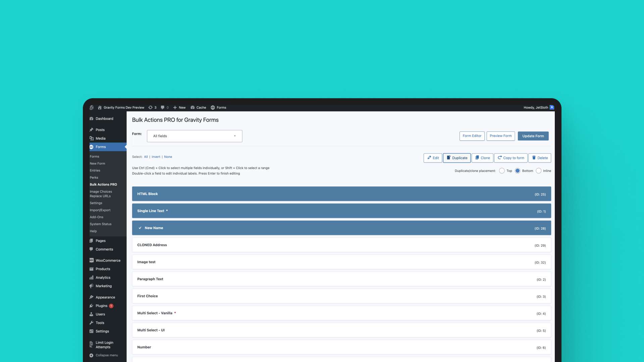Click the Delete button with trash icon
Screen dimensions: 644x362
pos(540,158)
